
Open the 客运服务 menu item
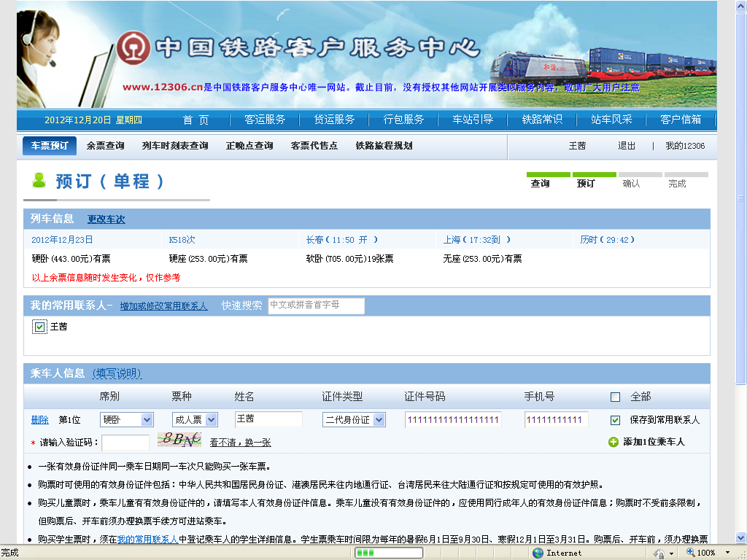264,120
